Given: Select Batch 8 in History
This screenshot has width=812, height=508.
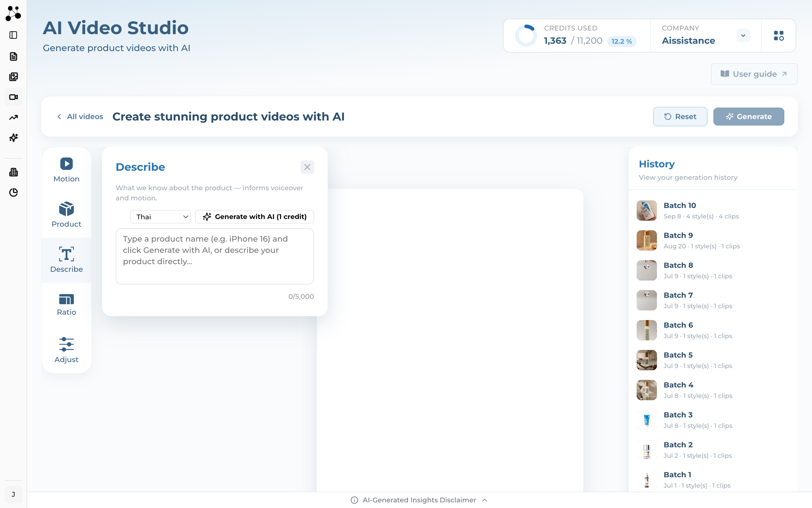Looking at the screenshot, I should click(713, 270).
